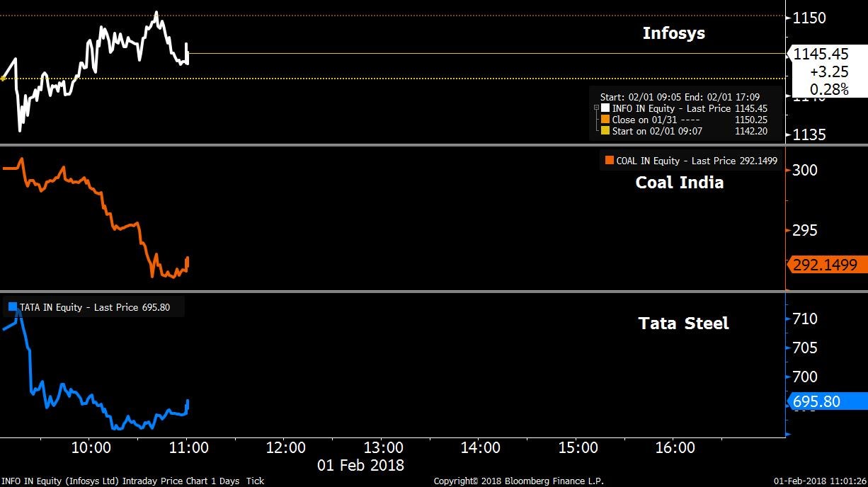
Task: Click the yellow Start on 02/01 swatch
Action: pyautogui.click(x=605, y=130)
